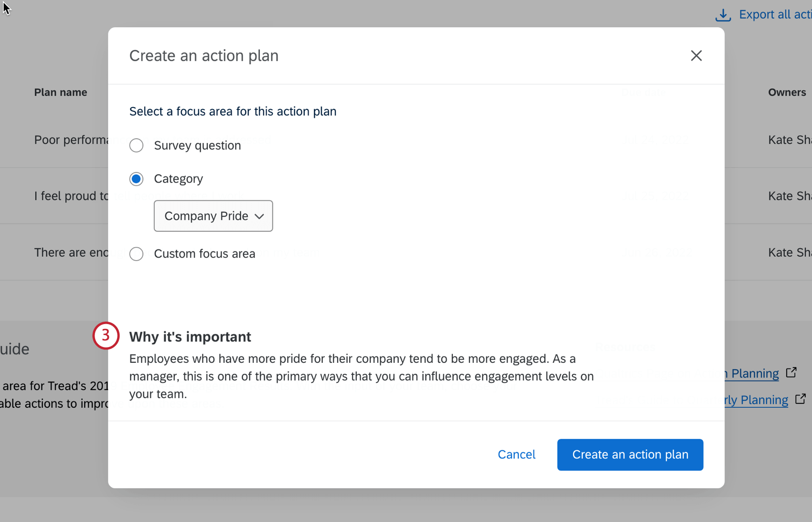This screenshot has height=522, width=812.
Task: Click the lower Planning resource link
Action: [x=756, y=400]
